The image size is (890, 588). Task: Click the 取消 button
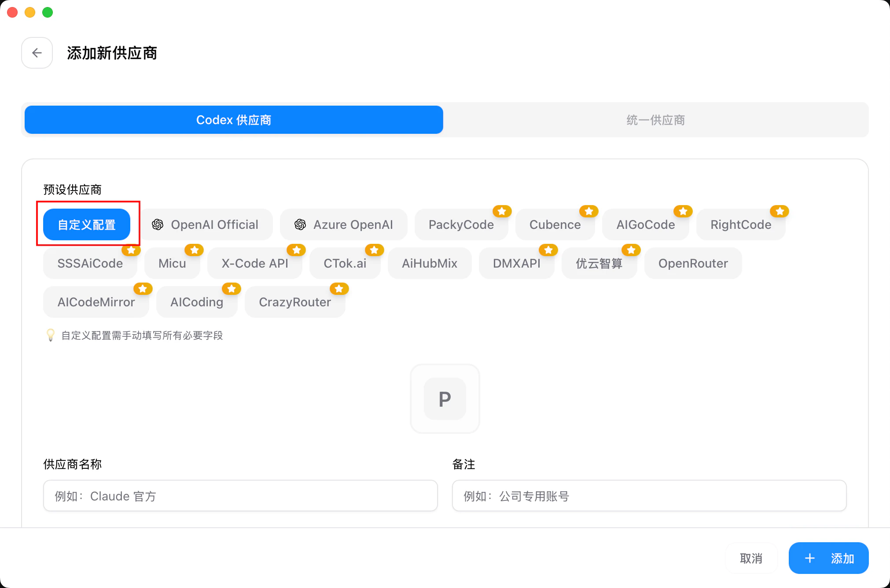coord(751,558)
